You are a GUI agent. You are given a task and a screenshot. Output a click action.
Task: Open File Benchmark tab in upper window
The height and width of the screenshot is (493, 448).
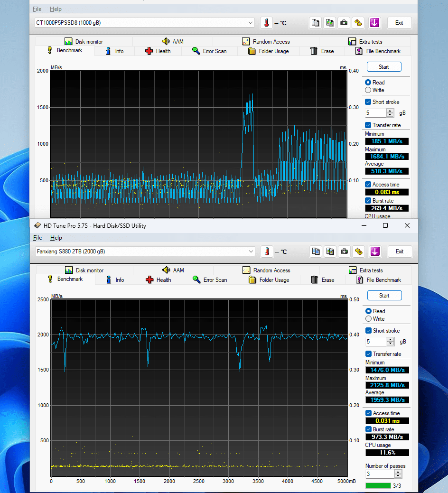coord(378,51)
